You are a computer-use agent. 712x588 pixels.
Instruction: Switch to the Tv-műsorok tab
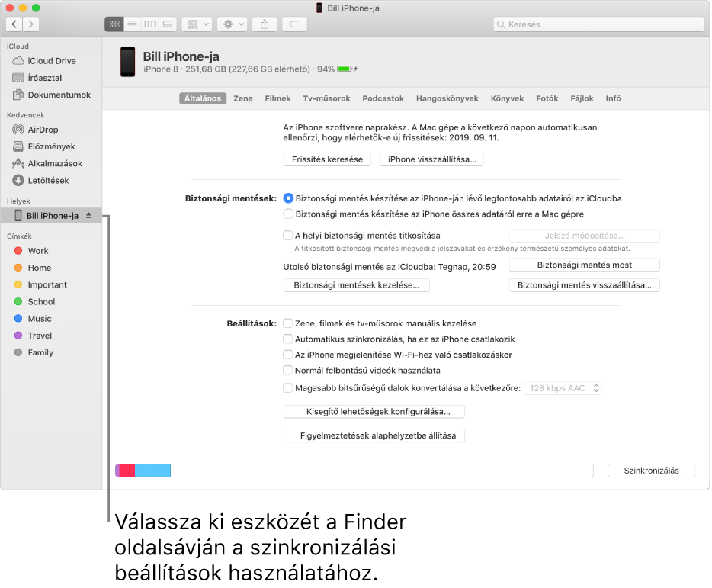(326, 98)
